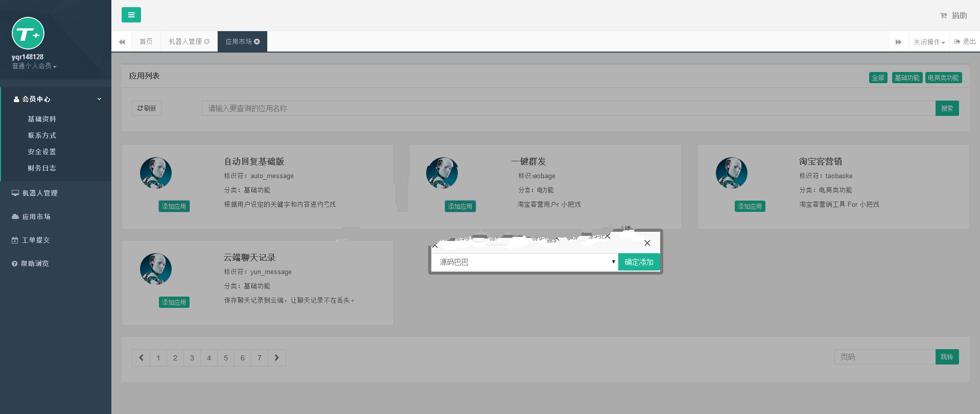Click the green hamburger menu toggle

tap(131, 15)
